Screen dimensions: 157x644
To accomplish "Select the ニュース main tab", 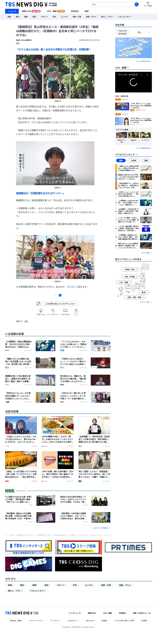I will 12,11.
